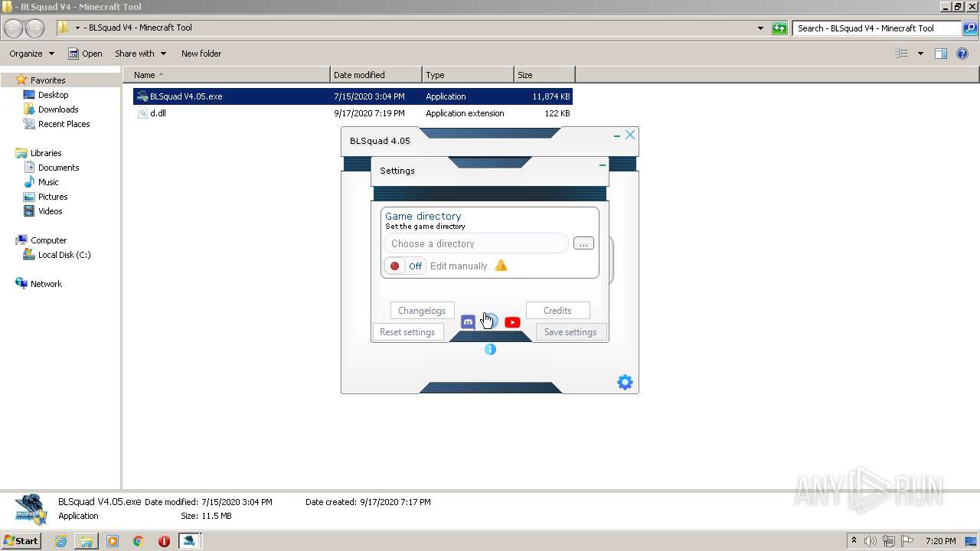The width and height of the screenshot is (980, 551).
Task: Toggle the preview pane icon
Action: point(941,54)
